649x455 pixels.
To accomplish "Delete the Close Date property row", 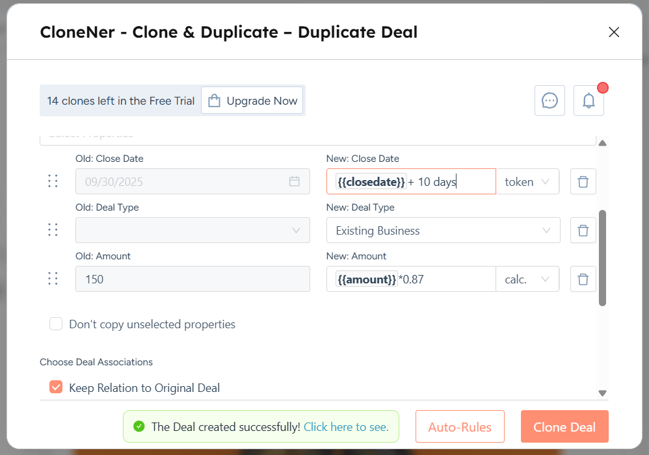I will [x=583, y=182].
